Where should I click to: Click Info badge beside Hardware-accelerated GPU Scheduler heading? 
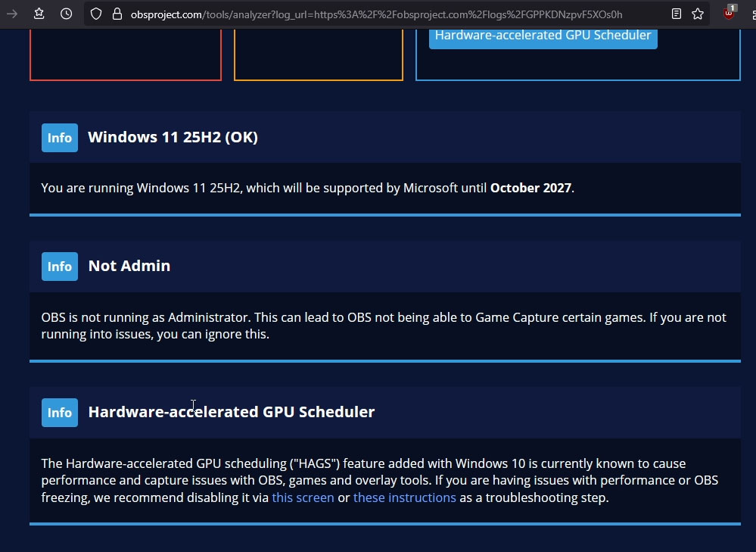(60, 413)
